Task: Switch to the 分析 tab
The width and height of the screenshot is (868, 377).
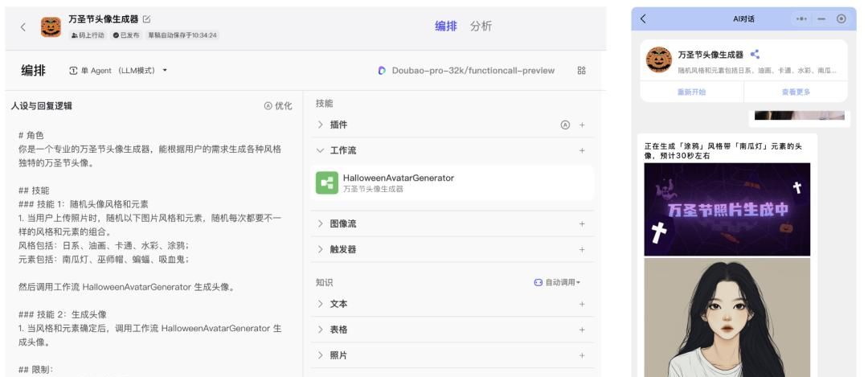Action: pos(481,26)
